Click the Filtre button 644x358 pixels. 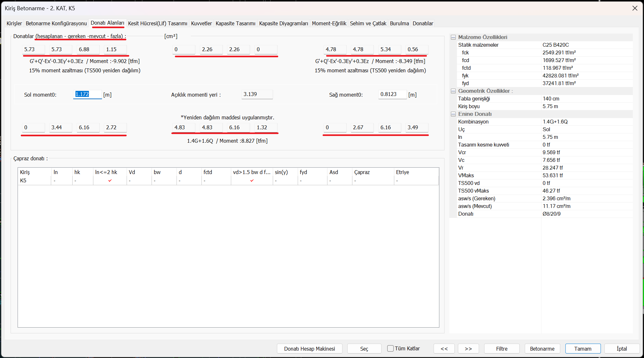point(501,349)
